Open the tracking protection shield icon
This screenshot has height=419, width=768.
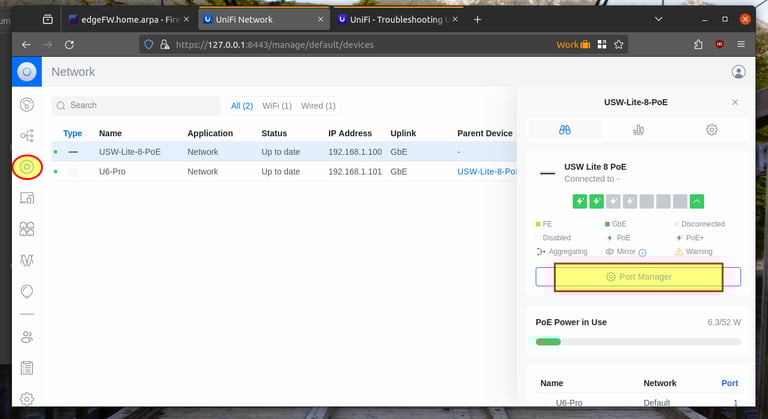[148, 45]
